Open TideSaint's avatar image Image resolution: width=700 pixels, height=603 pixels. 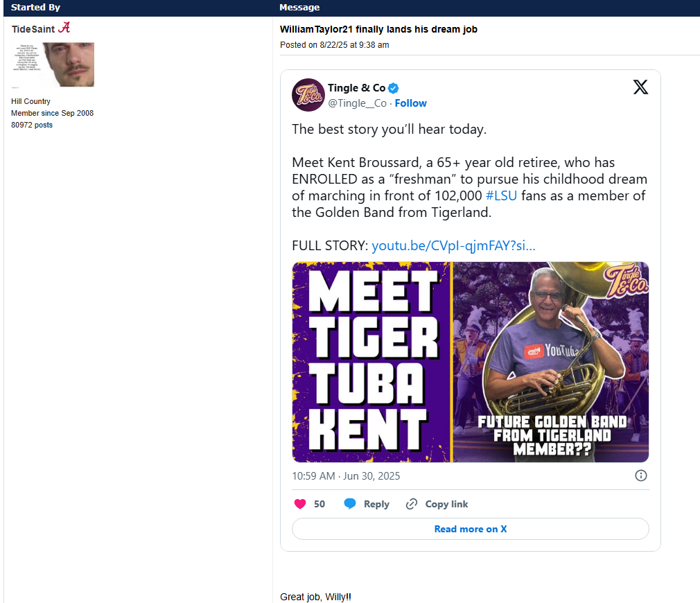(53, 64)
